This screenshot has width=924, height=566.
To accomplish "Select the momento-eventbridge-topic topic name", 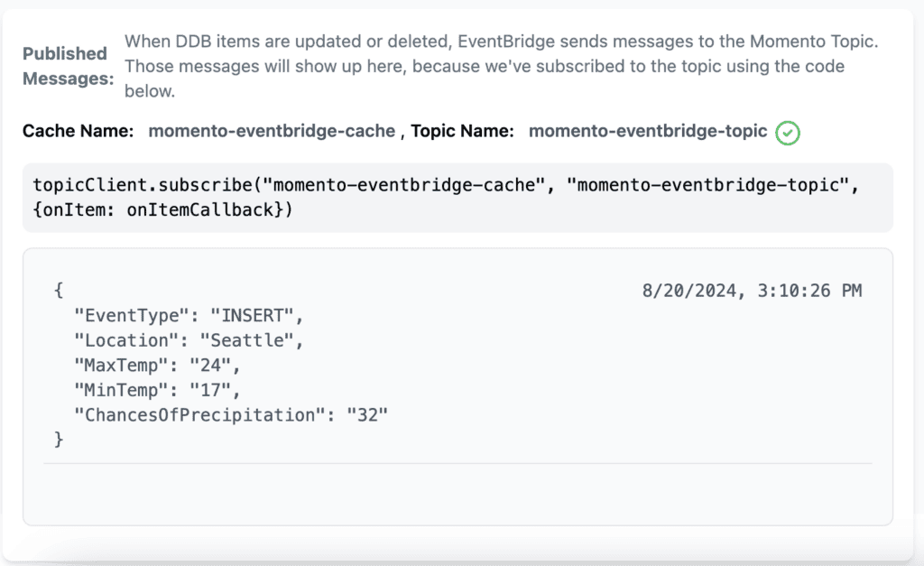I will [x=648, y=131].
